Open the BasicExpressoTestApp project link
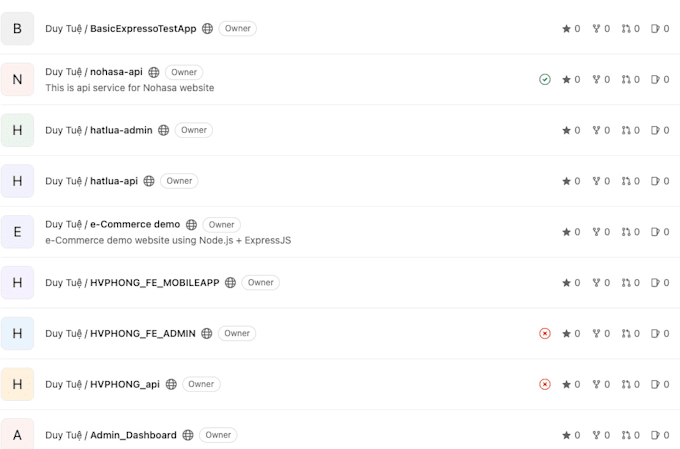Viewport: 680px width, 449px height. click(x=143, y=29)
